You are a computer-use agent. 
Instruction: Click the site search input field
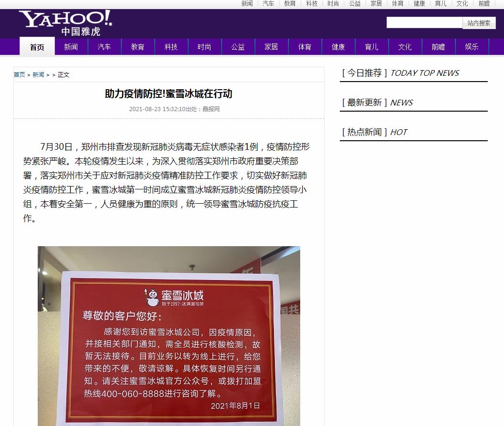424,23
